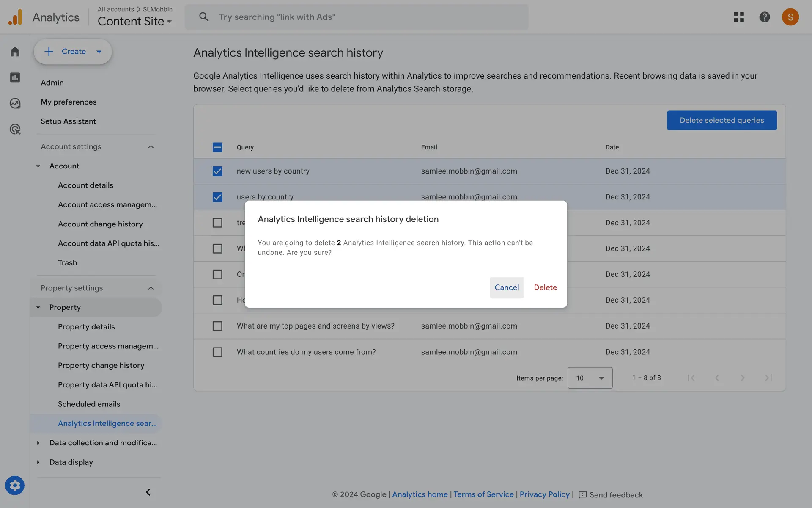Open Scheduled emails menu item
Viewport: 812px width, 508px height.
[89, 404]
